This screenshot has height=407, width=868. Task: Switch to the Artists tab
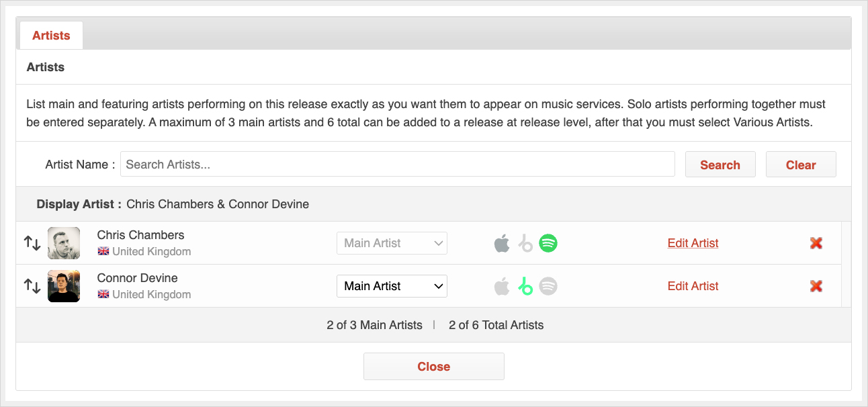click(x=51, y=36)
